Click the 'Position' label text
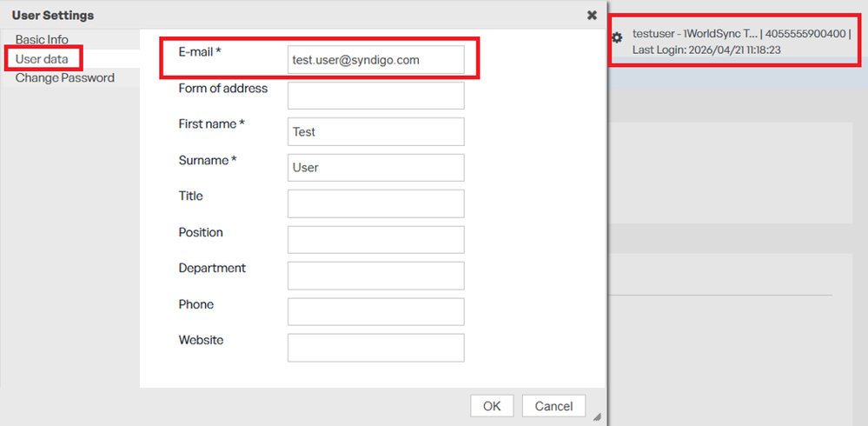 (x=201, y=233)
